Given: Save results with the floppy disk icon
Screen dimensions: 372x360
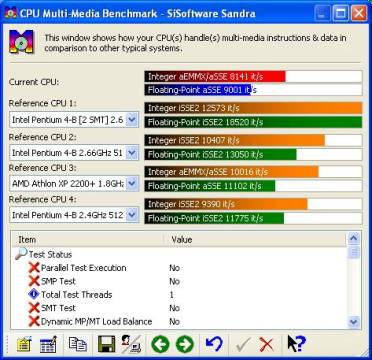Looking at the screenshot, I should point(106,344).
